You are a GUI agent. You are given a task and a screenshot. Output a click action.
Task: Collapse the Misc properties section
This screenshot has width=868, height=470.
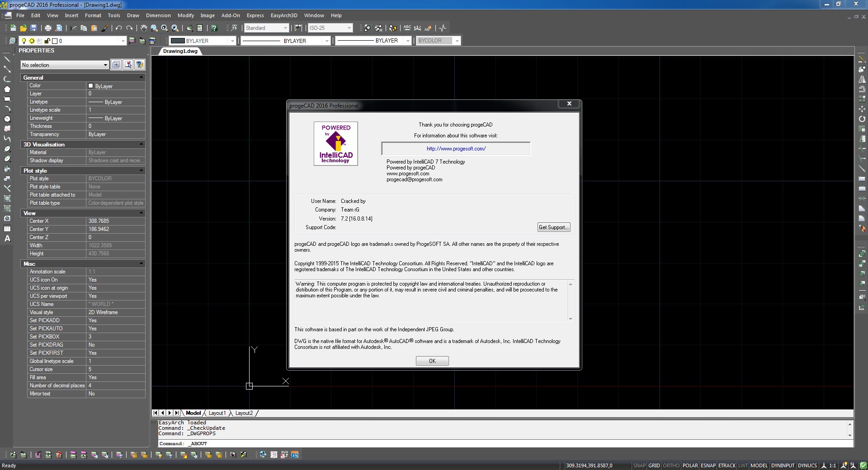pos(141,263)
